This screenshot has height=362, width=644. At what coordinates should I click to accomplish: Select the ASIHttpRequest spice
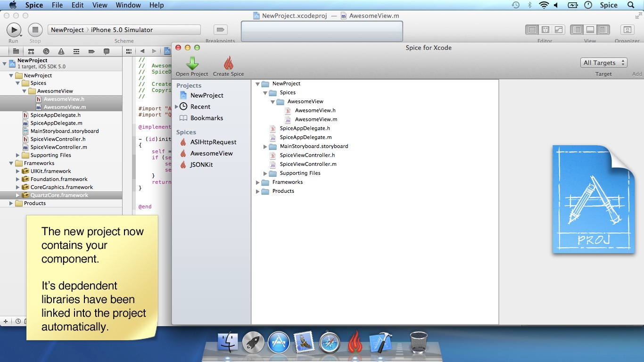coord(213,142)
